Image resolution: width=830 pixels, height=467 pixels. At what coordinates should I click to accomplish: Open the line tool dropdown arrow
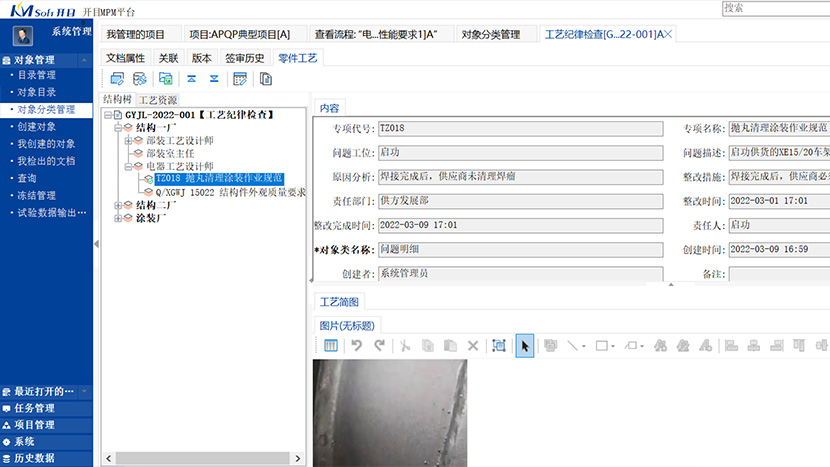pos(585,346)
